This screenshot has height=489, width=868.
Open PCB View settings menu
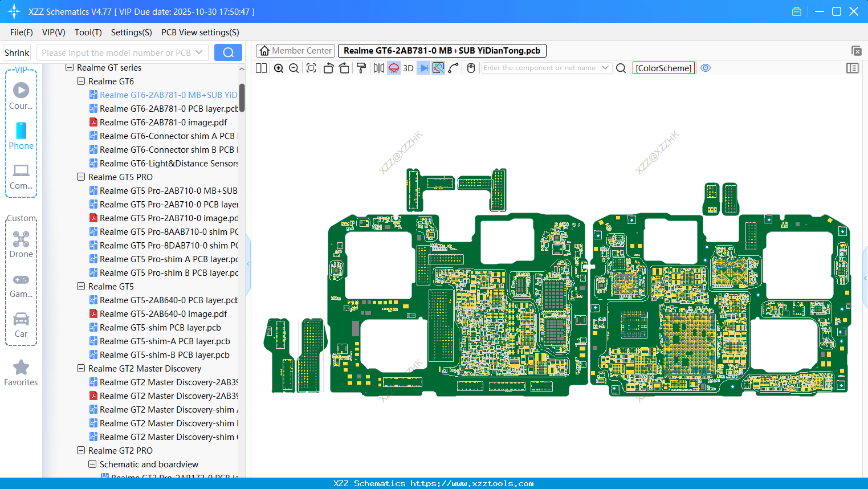pos(200,32)
